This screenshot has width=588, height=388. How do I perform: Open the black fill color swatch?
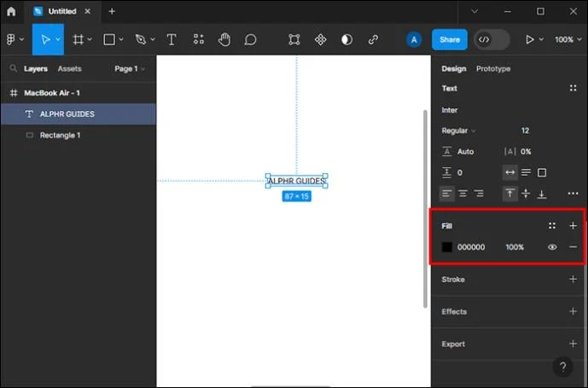446,247
